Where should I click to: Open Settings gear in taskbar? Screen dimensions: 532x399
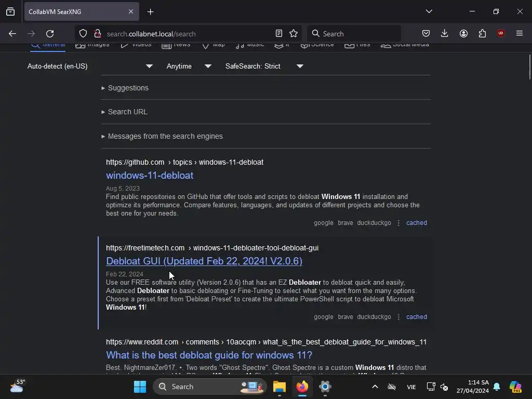(325, 387)
